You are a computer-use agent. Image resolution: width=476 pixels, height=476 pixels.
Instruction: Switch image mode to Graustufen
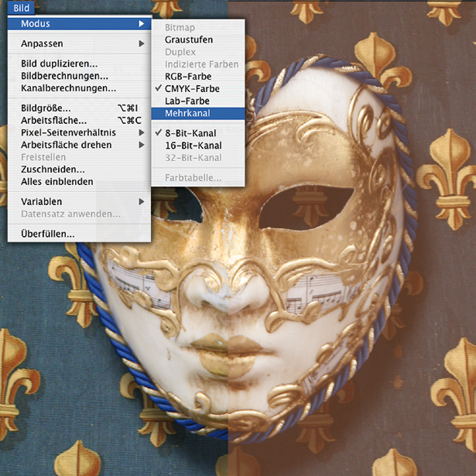tap(198, 39)
